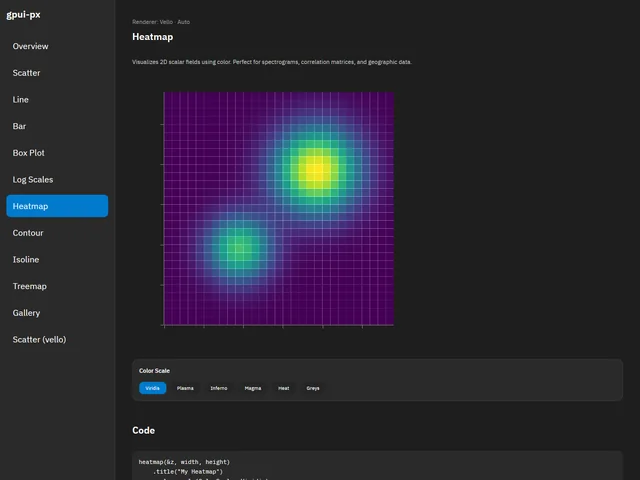Click the gpui-px app title
This screenshot has height=480, width=640.
point(23,15)
